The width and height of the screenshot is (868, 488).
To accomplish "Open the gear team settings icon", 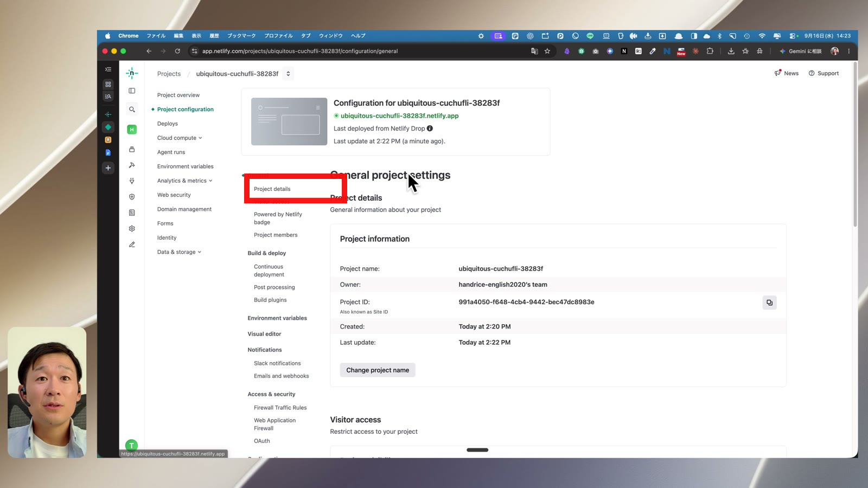I will (132, 229).
